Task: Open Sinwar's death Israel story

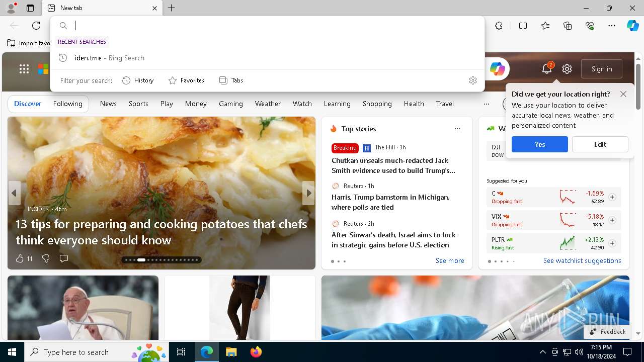Action: (x=393, y=240)
